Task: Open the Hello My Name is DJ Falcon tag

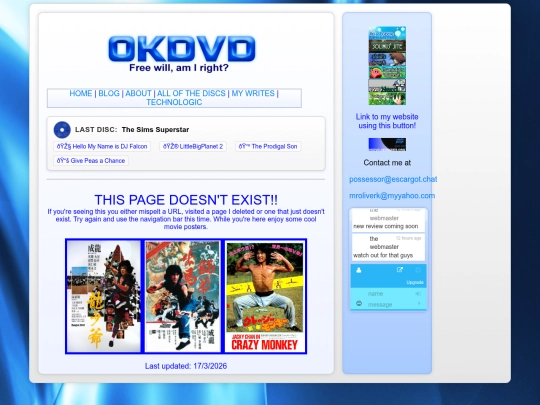Action: pyautogui.click(x=102, y=146)
